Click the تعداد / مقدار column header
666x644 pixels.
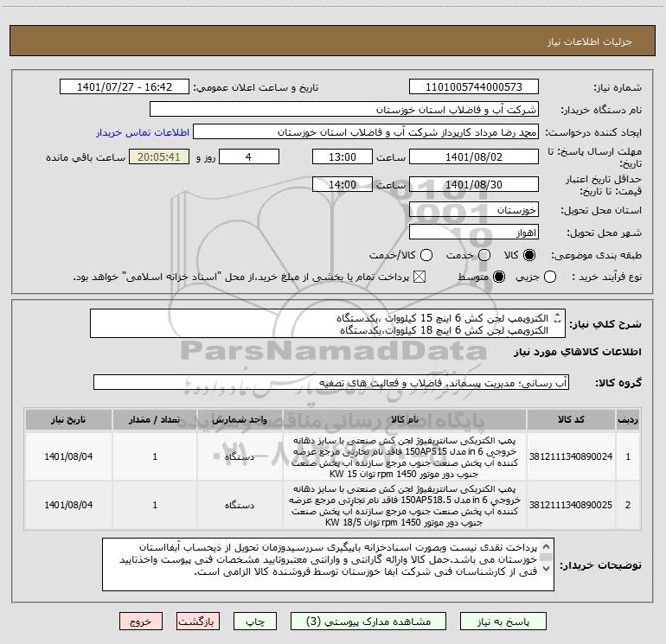(x=155, y=419)
